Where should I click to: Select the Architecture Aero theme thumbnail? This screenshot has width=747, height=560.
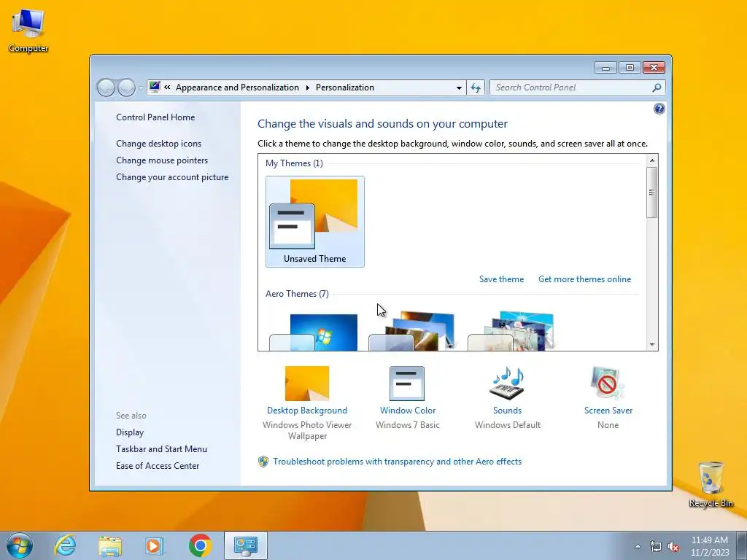tap(411, 331)
